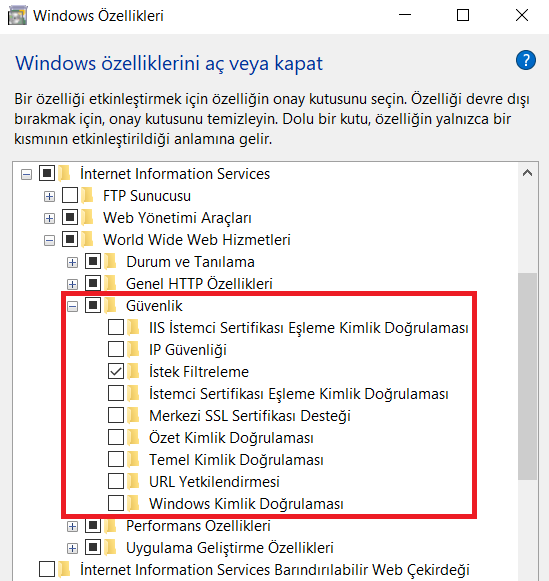Select the Internet Information Services folder icon
The width and height of the screenshot is (549, 581).
(x=65, y=173)
